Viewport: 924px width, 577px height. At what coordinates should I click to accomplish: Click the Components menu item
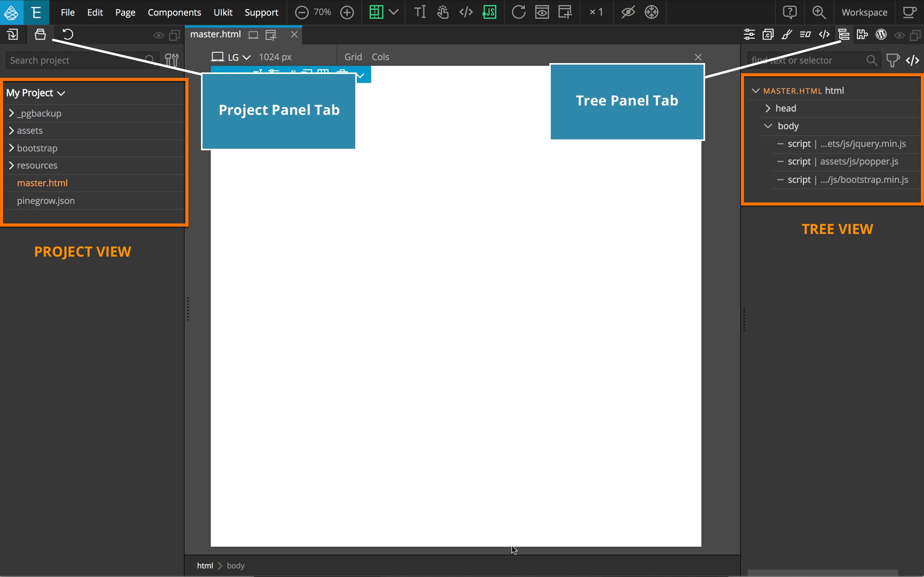pyautogui.click(x=174, y=12)
